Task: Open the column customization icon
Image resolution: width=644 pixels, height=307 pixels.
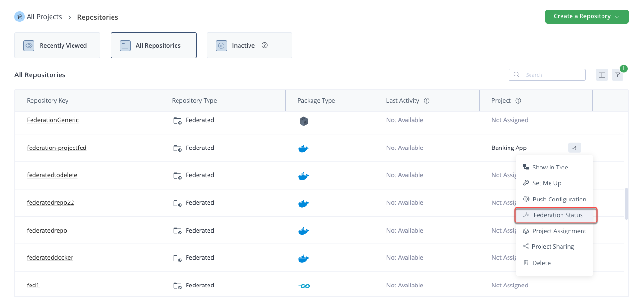Action: pyautogui.click(x=602, y=75)
